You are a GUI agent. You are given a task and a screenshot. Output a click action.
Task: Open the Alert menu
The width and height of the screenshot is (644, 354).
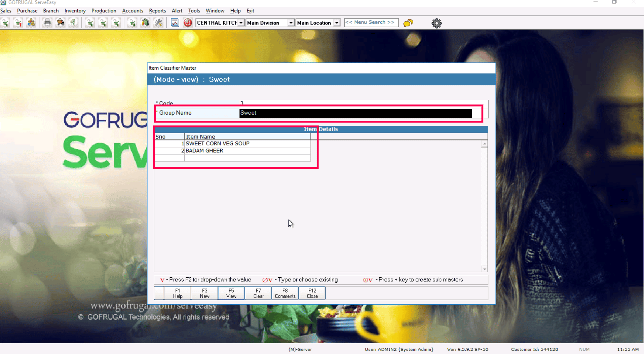177,11
